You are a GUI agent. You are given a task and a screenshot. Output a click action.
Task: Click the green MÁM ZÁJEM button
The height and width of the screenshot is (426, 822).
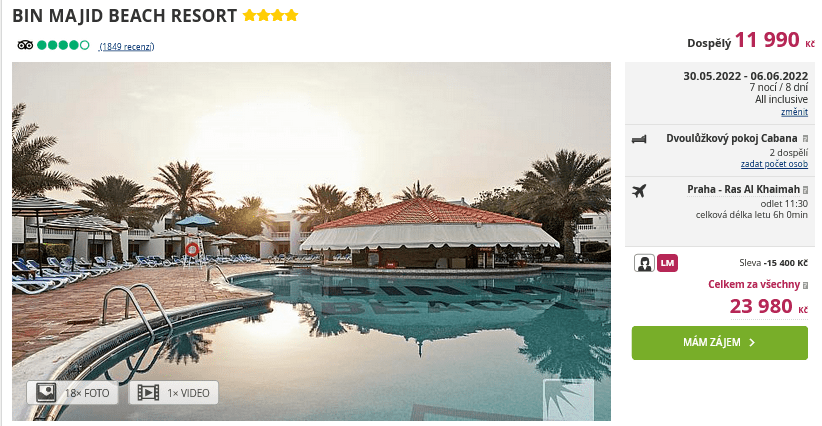pos(719,343)
